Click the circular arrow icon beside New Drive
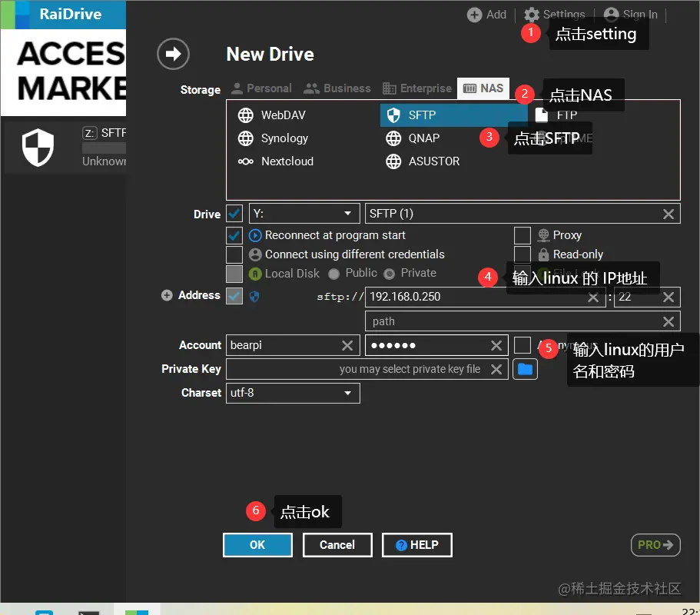 [x=173, y=54]
